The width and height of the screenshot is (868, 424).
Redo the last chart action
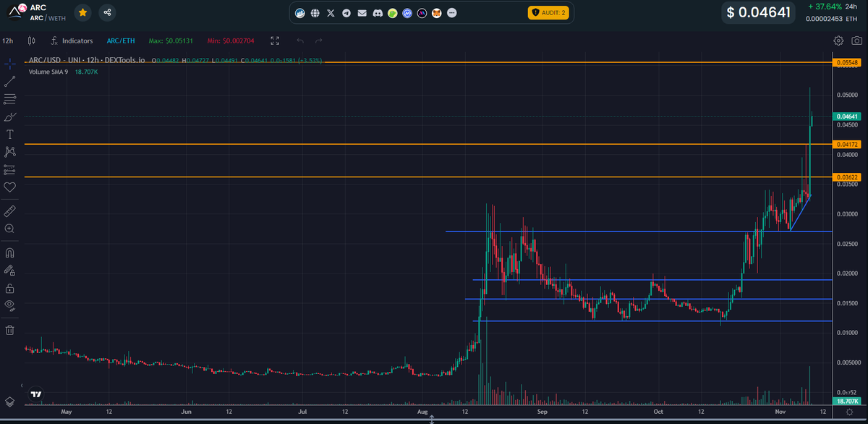[x=319, y=41]
